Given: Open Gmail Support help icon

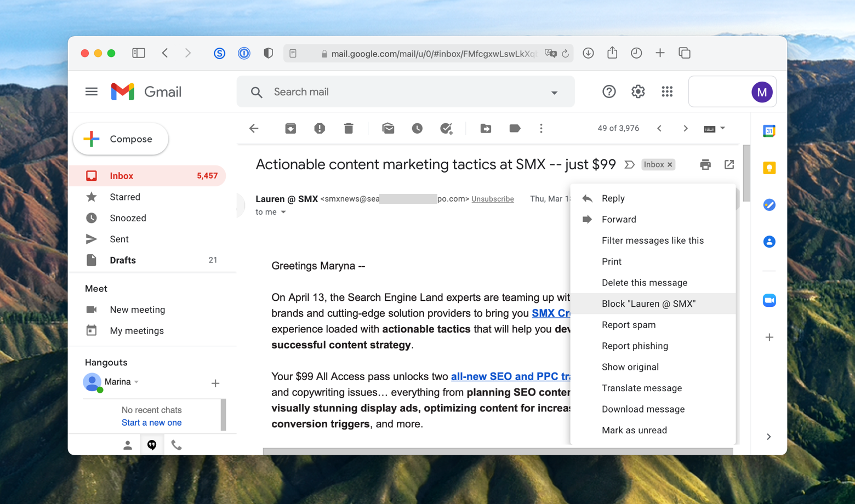Looking at the screenshot, I should (609, 91).
